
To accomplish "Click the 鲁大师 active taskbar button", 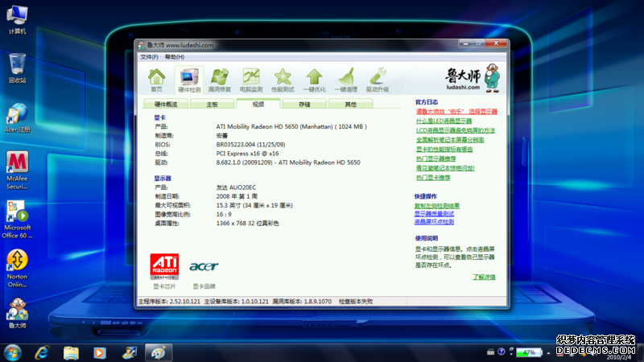I will point(159,353).
